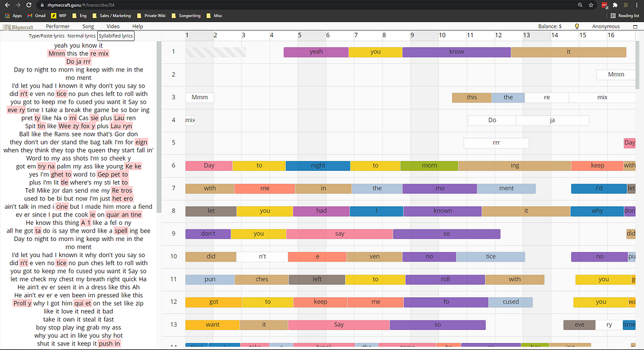Open the Eng bookmarks folder
The image size is (644, 350).
[x=79, y=15]
